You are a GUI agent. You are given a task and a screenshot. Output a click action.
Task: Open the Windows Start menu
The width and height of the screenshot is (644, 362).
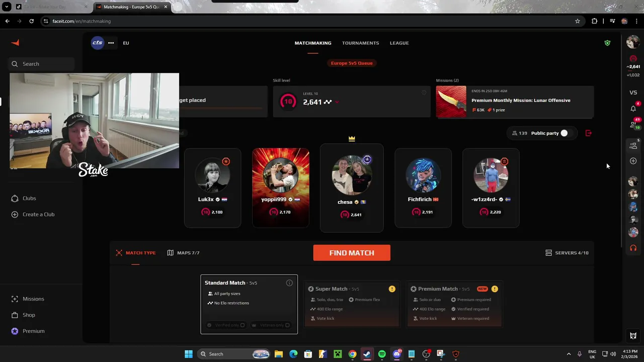(x=189, y=354)
